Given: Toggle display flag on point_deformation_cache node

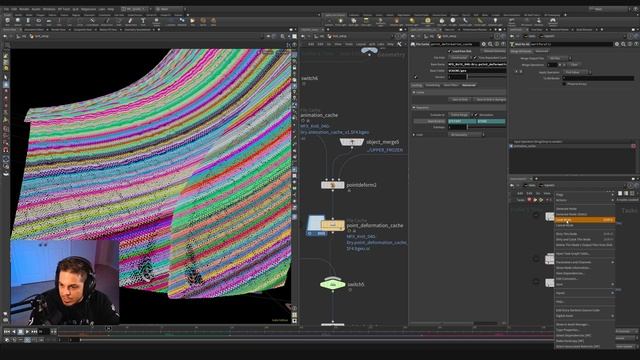Looking at the screenshot, I should click(x=342, y=225).
